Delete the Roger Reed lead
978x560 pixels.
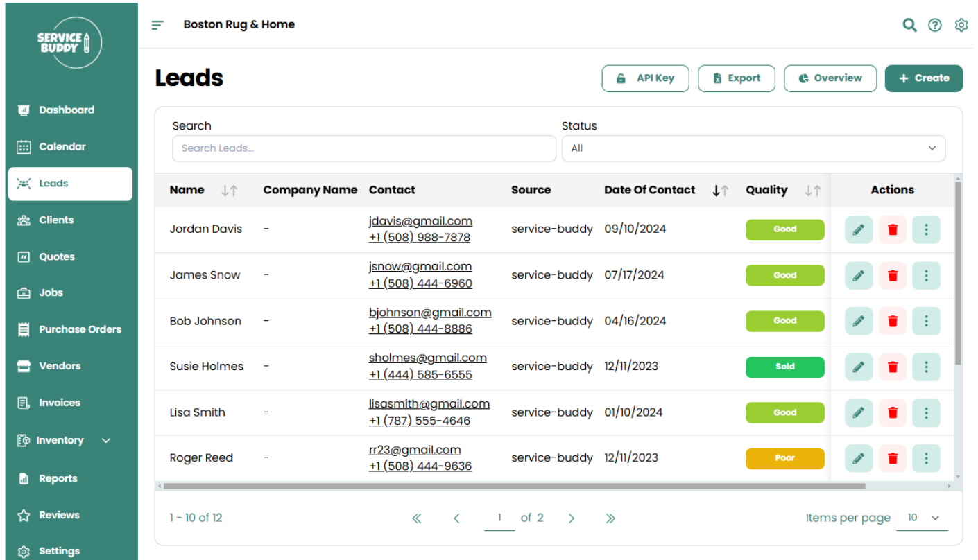893,458
